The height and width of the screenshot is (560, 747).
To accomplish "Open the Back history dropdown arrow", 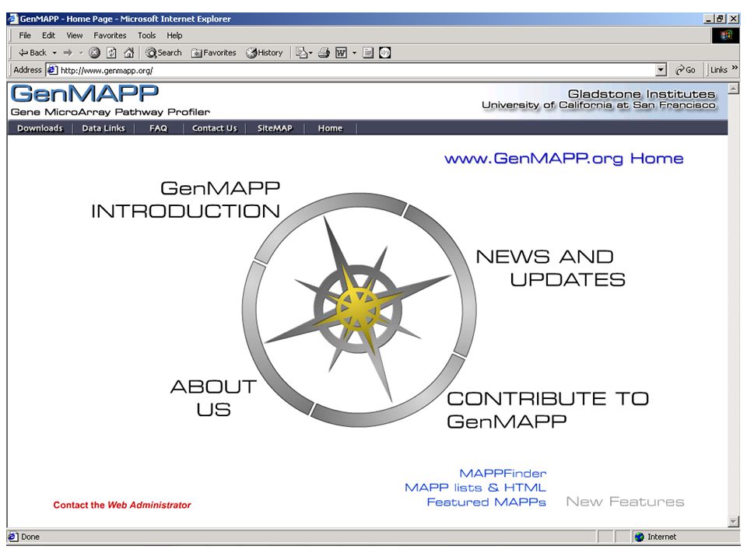I will tap(54, 53).
